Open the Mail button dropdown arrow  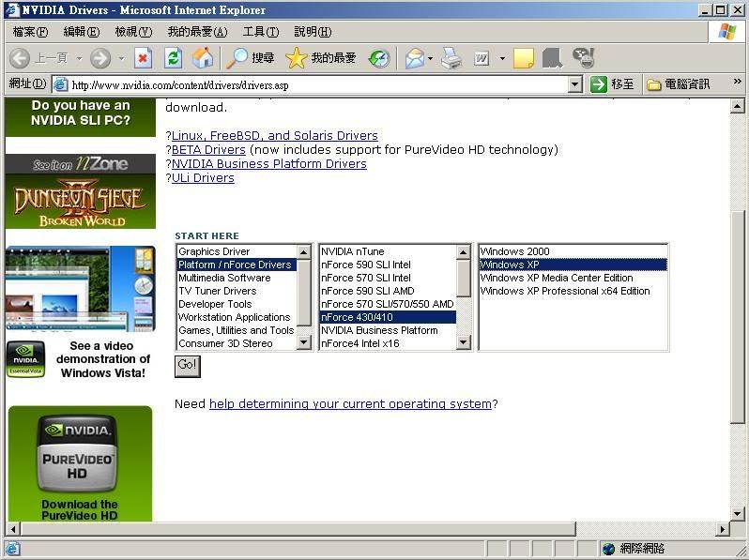tap(431, 58)
